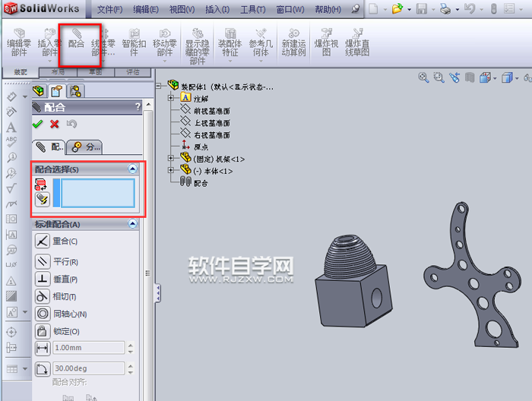Expand the (-) 本体<1> node

tap(171, 170)
